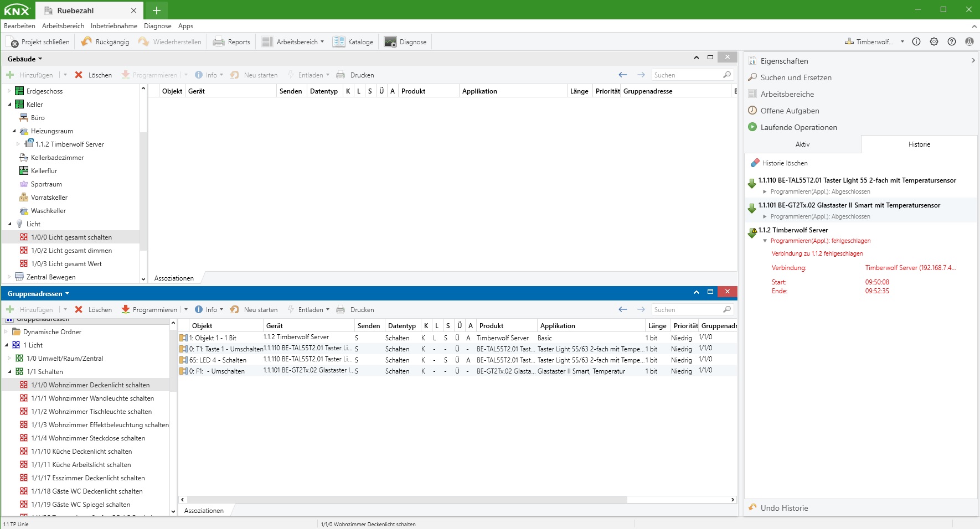Expand 1.1.2 Timberwolf Server tree node

click(x=18, y=144)
